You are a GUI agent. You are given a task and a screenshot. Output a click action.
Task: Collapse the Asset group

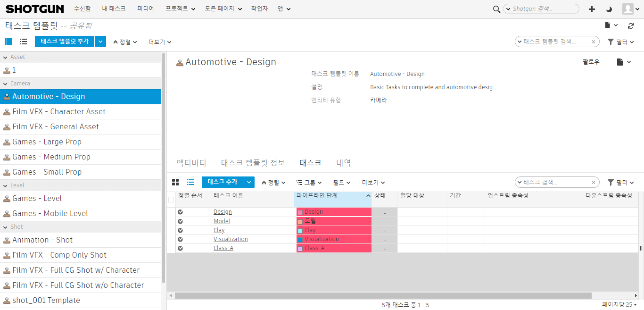[5, 57]
